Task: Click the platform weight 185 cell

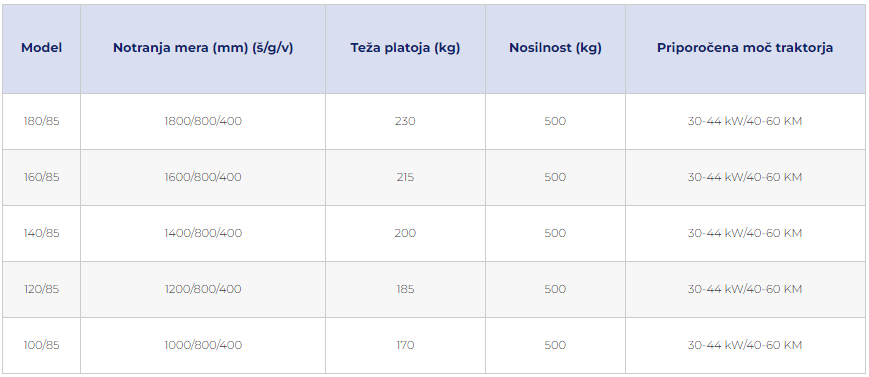Action: pyautogui.click(x=405, y=289)
